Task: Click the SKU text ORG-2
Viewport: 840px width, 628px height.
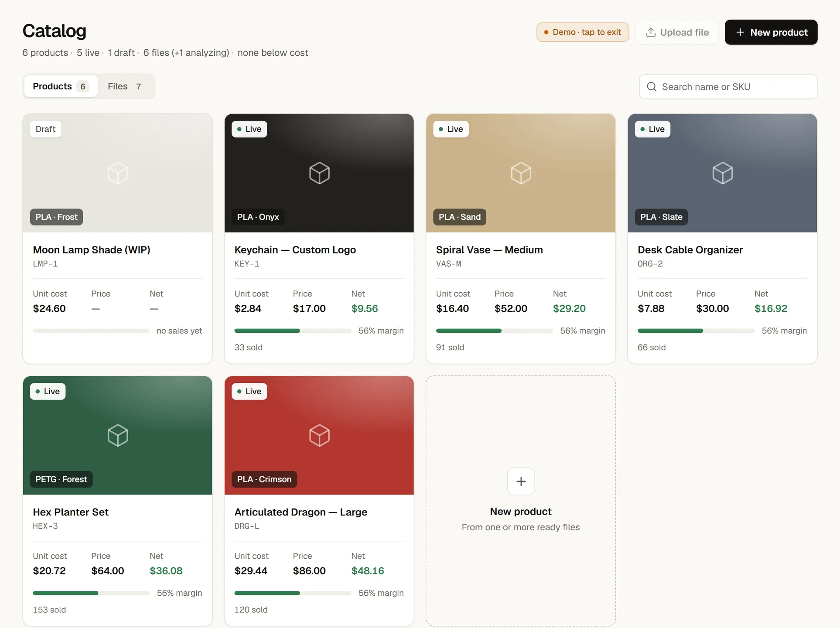Action: (x=650, y=264)
